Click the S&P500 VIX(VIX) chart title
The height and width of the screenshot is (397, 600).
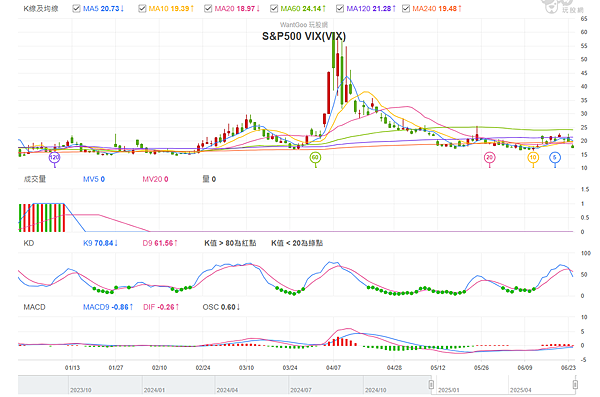pyautogui.click(x=304, y=36)
